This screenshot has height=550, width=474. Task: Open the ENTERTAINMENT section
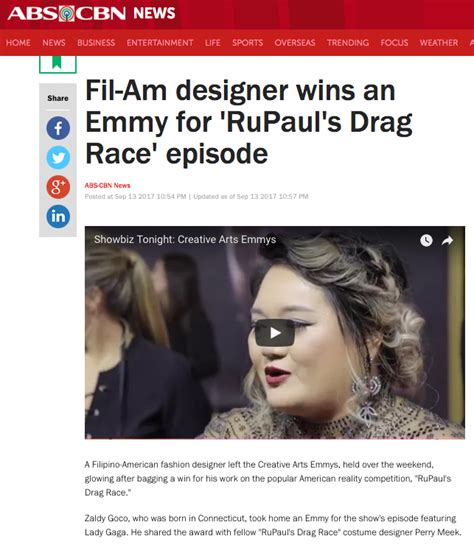tap(160, 43)
